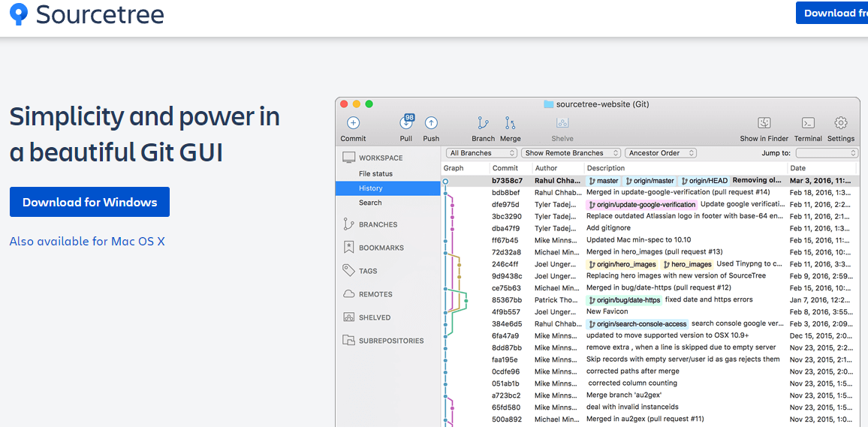Select History in sidebar

tap(387, 188)
